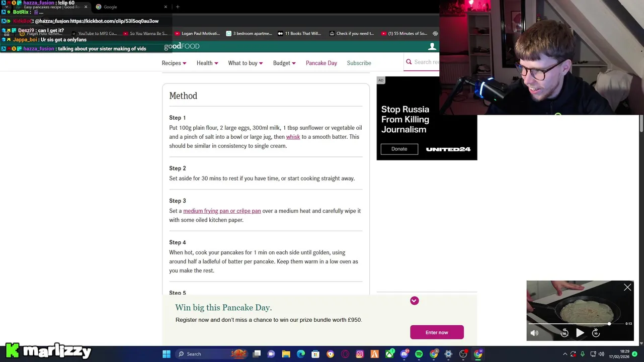
Task: Click the microphone tray icon
Action: pyautogui.click(x=583, y=354)
